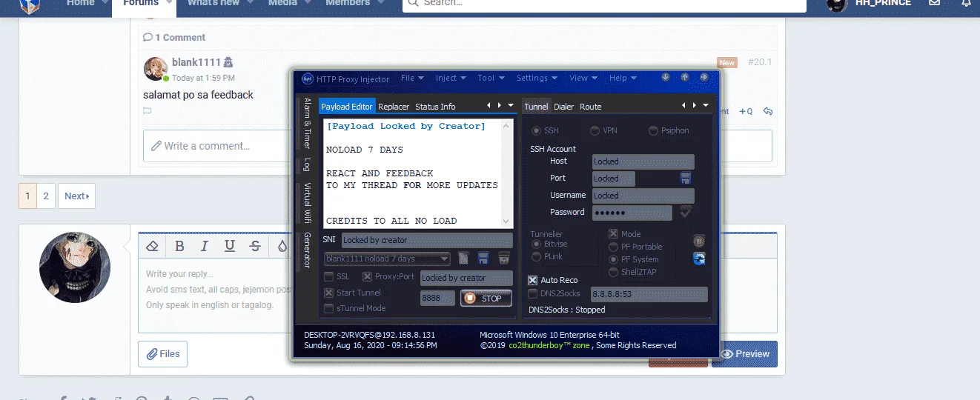Select the PF Portable radio button
Image resolution: width=980 pixels, height=400 pixels.
coord(613,247)
